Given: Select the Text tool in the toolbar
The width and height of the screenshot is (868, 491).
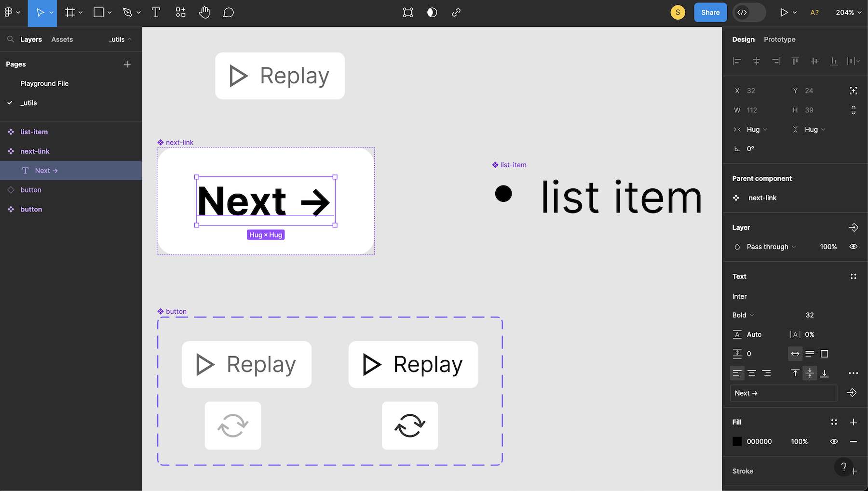Looking at the screenshot, I should (x=155, y=13).
